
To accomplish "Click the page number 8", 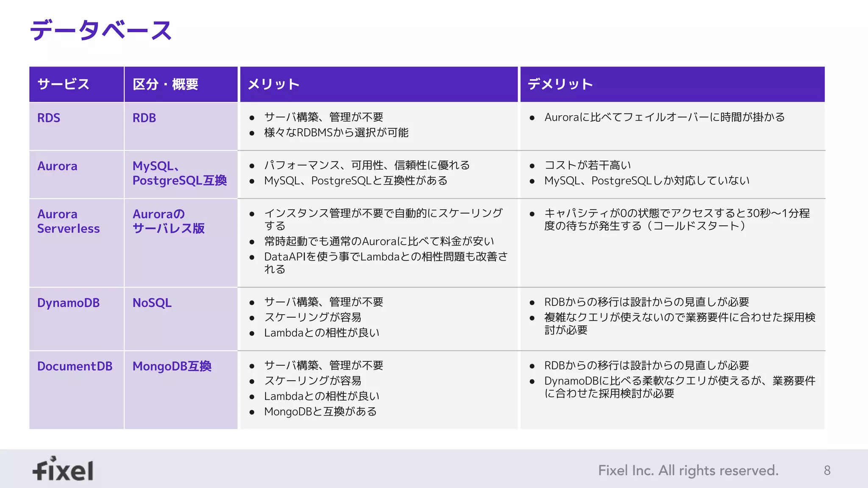I will (827, 470).
